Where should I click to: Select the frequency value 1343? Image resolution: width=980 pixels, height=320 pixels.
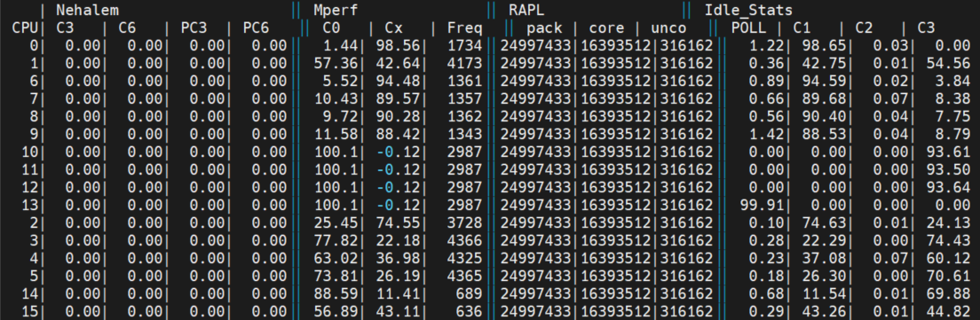pos(464,134)
